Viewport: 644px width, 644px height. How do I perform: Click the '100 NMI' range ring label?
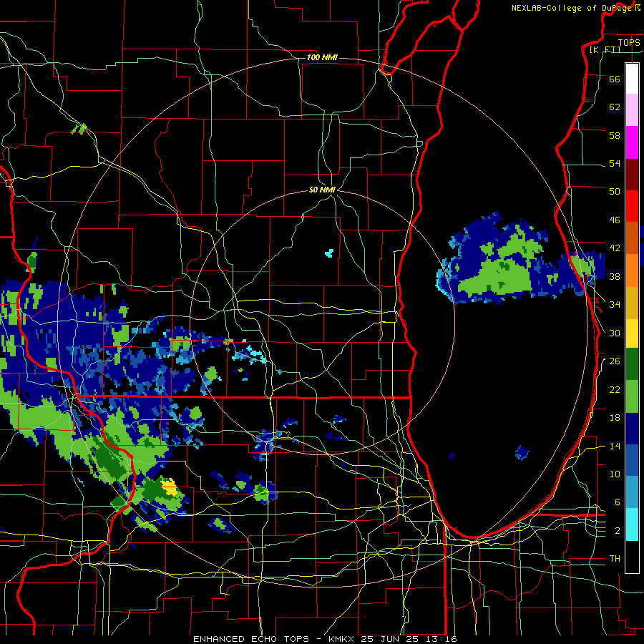[322, 57]
